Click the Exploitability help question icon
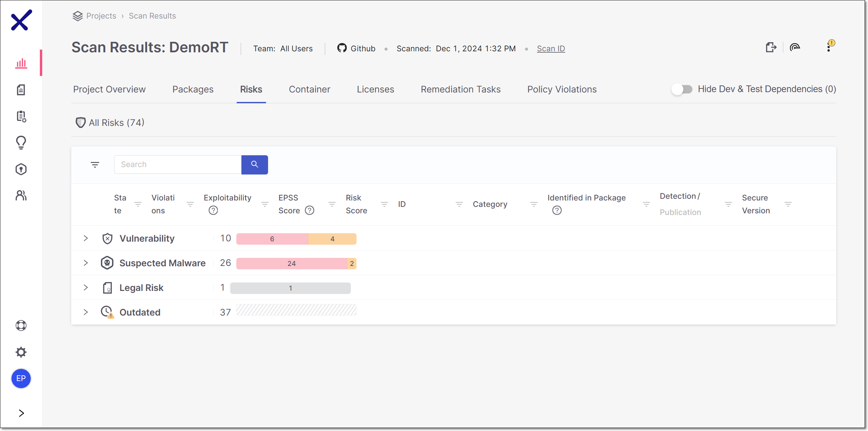 [x=213, y=211]
